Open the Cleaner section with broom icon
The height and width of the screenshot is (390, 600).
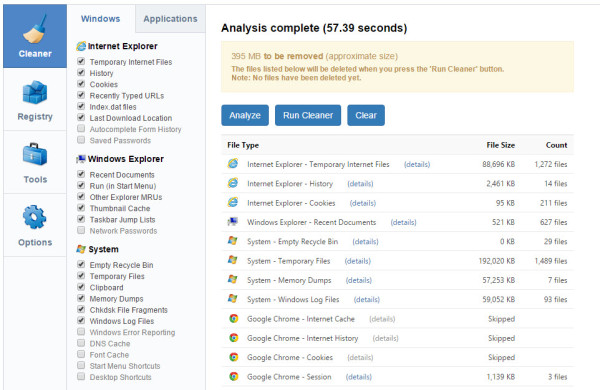[35, 36]
